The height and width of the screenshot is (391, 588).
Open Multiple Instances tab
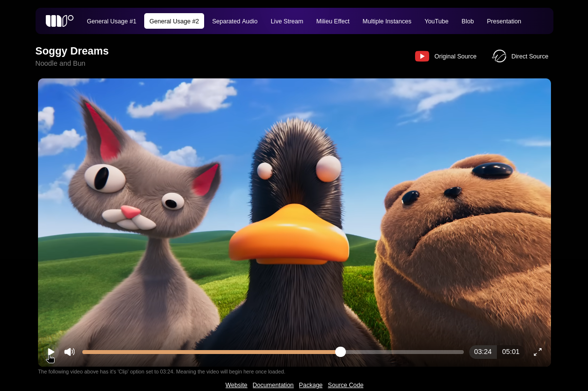(x=387, y=21)
